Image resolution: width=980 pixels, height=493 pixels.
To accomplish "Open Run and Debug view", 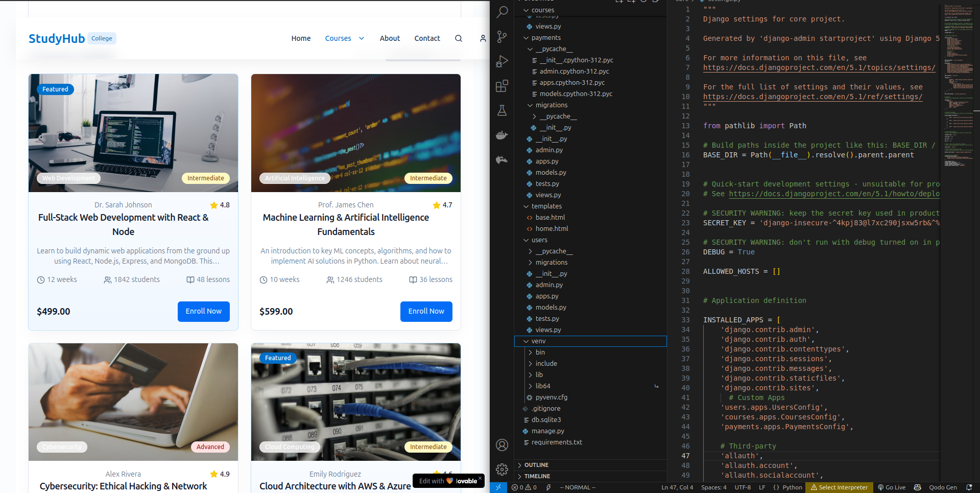I will [502, 61].
